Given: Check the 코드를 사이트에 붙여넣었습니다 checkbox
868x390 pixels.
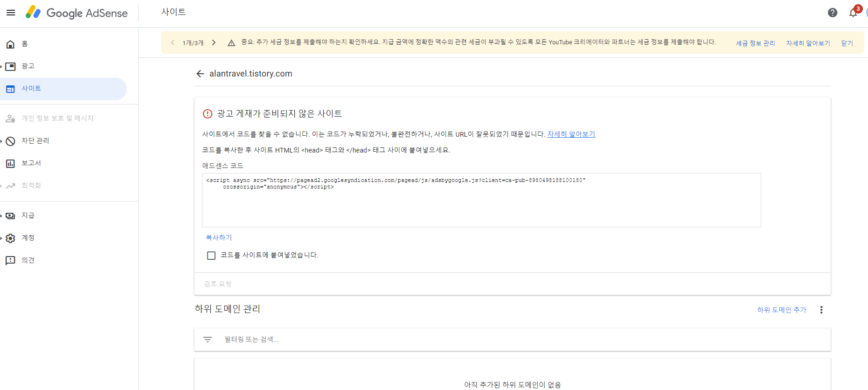Looking at the screenshot, I should (x=211, y=256).
